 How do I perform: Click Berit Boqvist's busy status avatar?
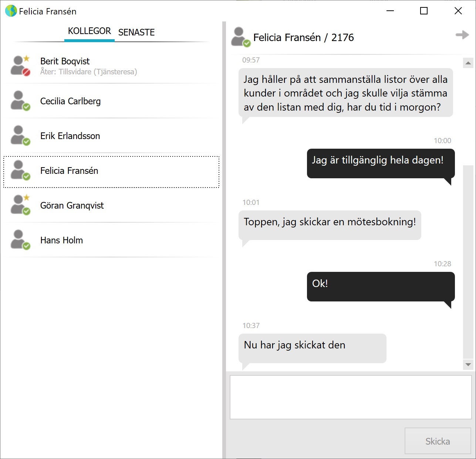coord(20,65)
